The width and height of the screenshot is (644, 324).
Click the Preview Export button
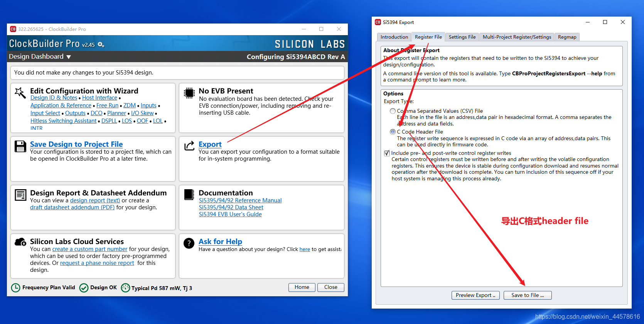point(475,295)
